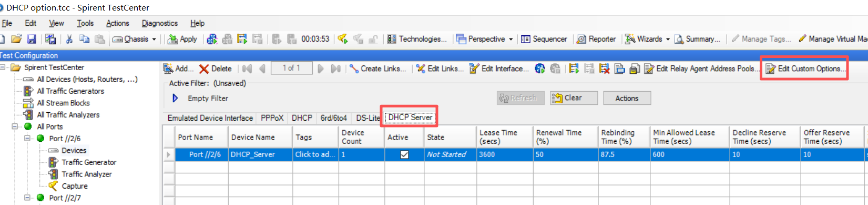The width and height of the screenshot is (868, 205).
Task: Cut the selection with the scissors icon
Action: pyautogui.click(x=69, y=39)
